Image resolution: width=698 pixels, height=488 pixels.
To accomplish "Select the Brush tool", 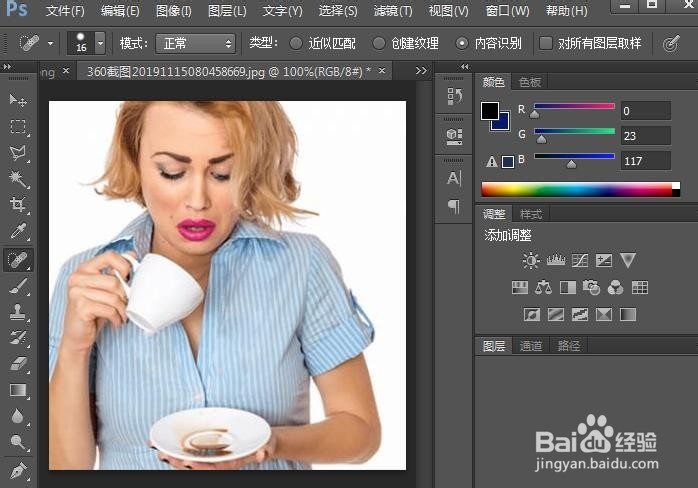I will (x=18, y=286).
